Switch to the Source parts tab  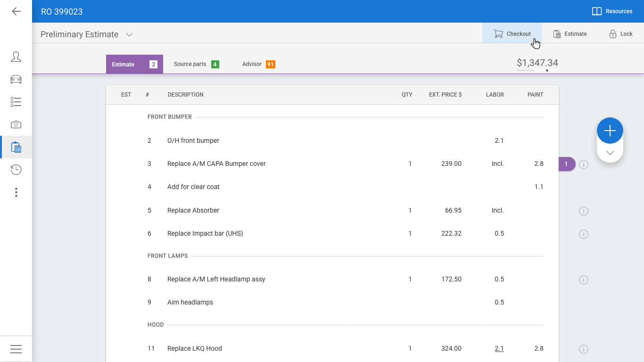[x=196, y=64]
